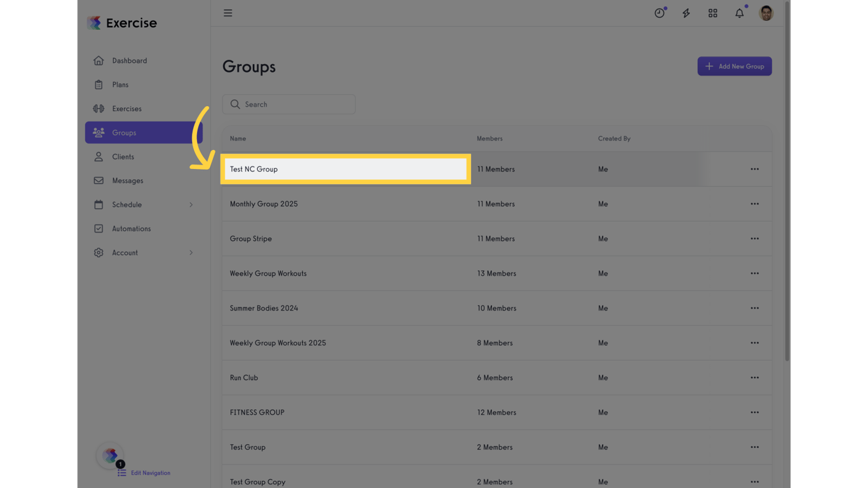Click the Edit Navigation link

click(x=151, y=473)
